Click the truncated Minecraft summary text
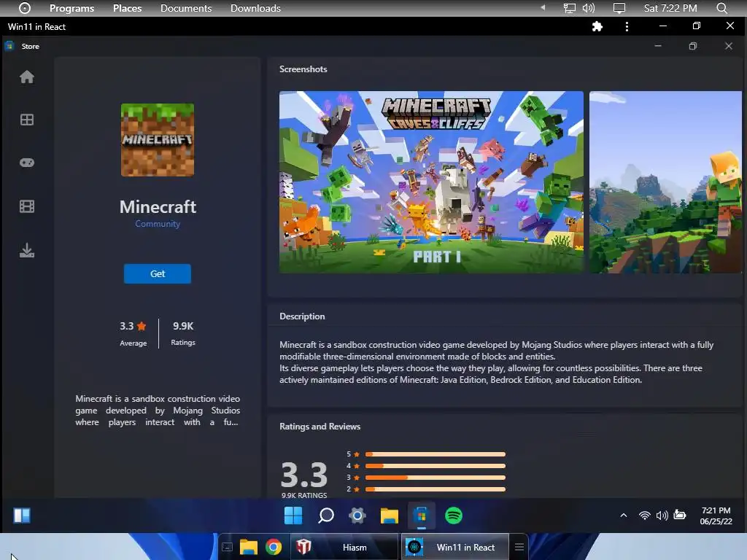Image resolution: width=747 pixels, height=560 pixels. [x=158, y=411]
